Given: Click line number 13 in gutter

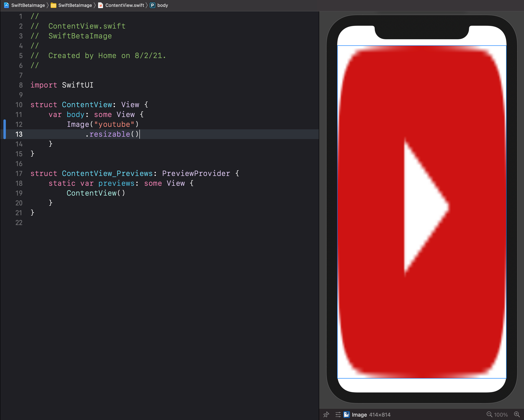Looking at the screenshot, I should (19, 134).
